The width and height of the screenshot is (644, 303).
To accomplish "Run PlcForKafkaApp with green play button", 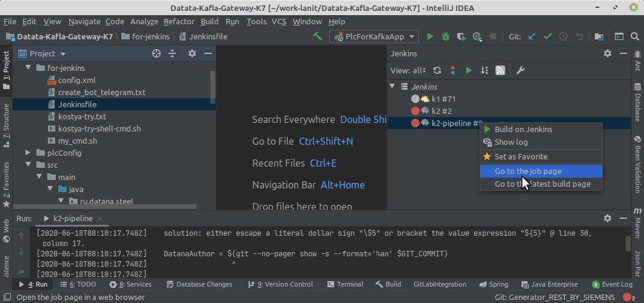I will coord(430,36).
